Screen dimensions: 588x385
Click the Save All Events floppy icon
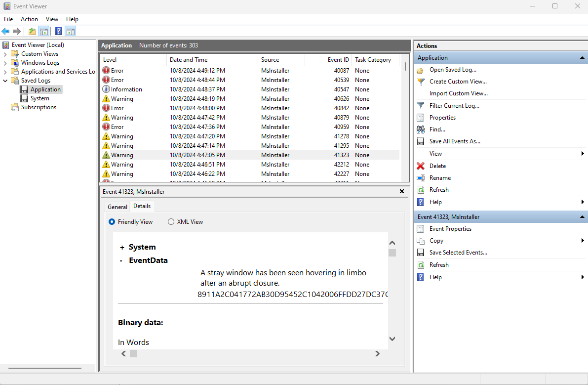(421, 141)
